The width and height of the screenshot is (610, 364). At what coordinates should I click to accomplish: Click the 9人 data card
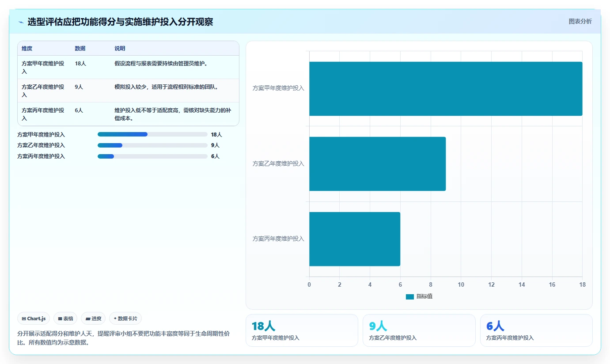coord(419,330)
